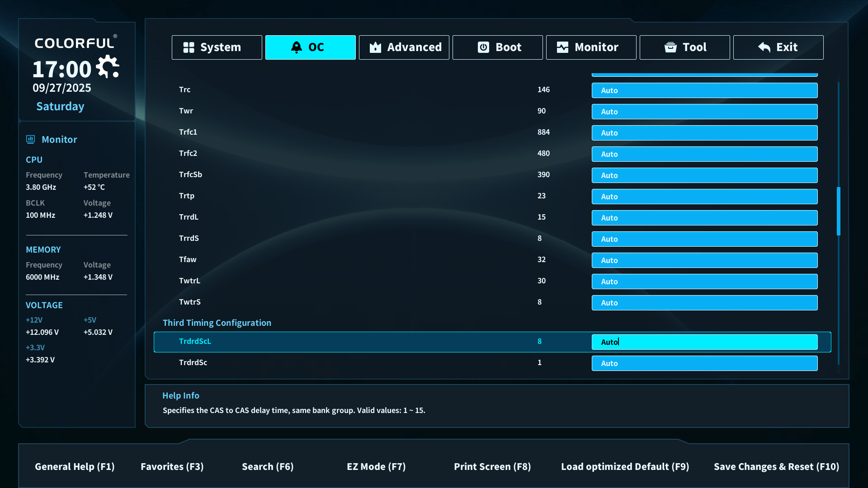Open the System tab
The height and width of the screenshot is (488, 868).
point(217,47)
